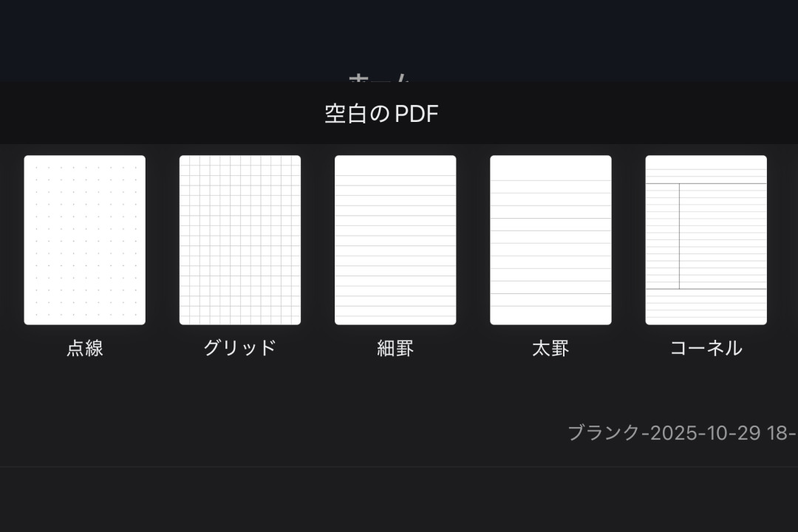Viewport: 798px width, 532px height.
Task: Open the dotted template preview thumbnail
Action: point(83,239)
